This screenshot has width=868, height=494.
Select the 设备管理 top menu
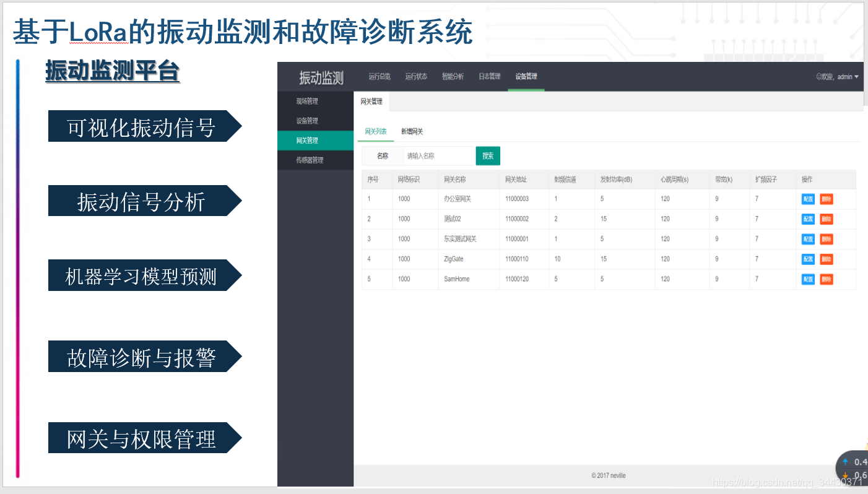coord(526,77)
